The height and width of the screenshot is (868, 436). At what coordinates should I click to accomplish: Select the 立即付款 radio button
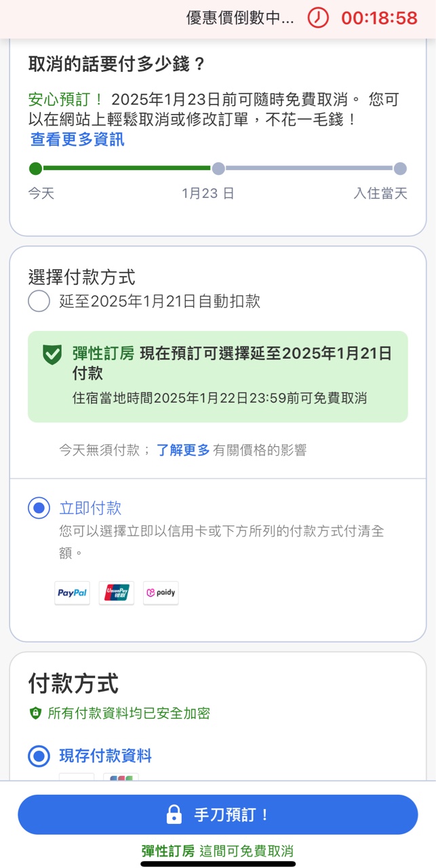[39, 507]
